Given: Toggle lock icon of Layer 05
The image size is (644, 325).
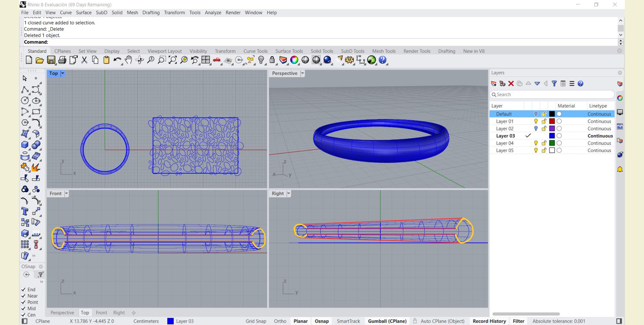Looking at the screenshot, I should [544, 150].
